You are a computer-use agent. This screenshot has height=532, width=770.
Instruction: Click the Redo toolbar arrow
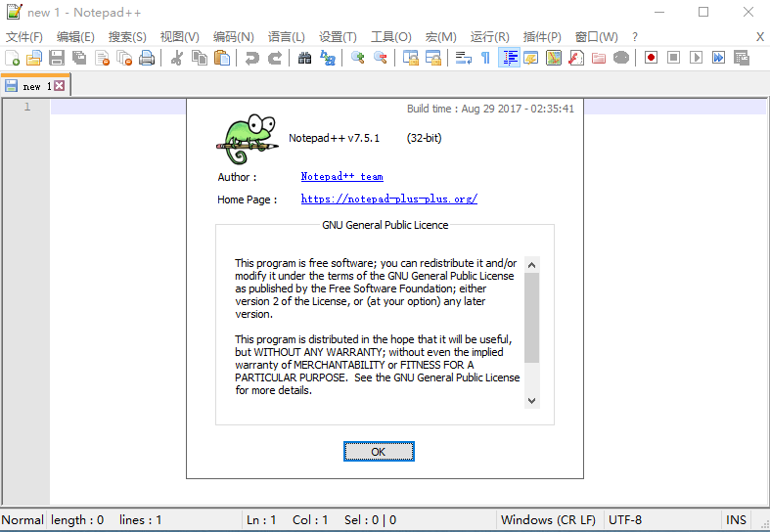pyautogui.click(x=275, y=58)
